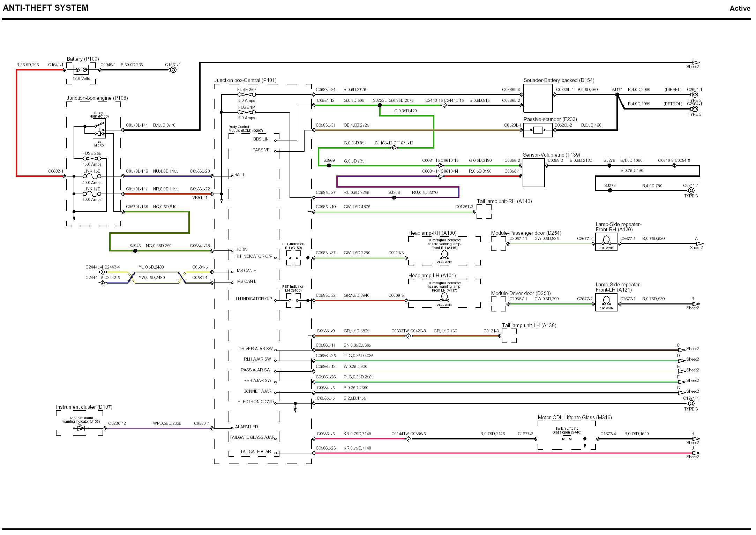Follow the Sheet2 arrow labeled L
Viewport: 756px width, 535px height.
point(696,63)
